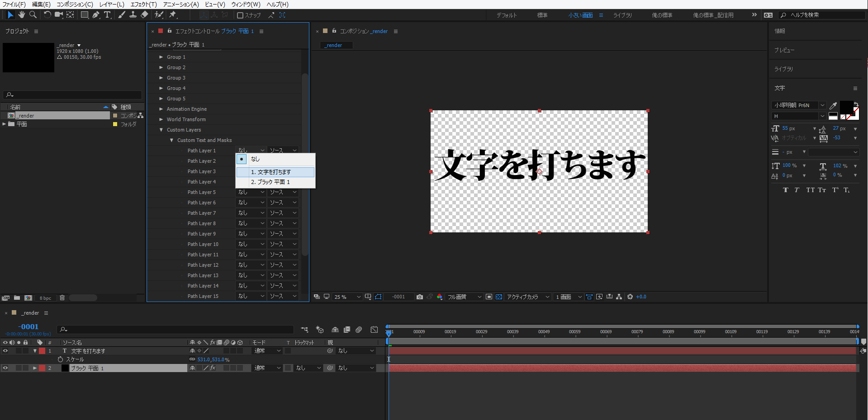Expand the Animation Engine effect group
Screen dimensions: 868x420
[161, 109]
